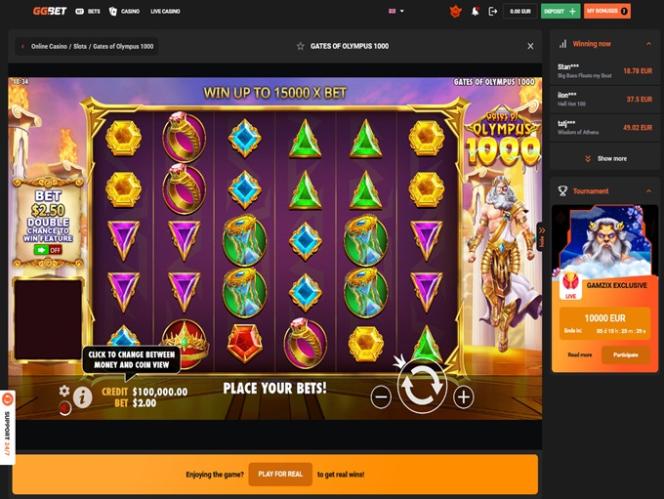This screenshot has height=499, width=664.
Task: Open the game info icon
Action: tap(83, 397)
